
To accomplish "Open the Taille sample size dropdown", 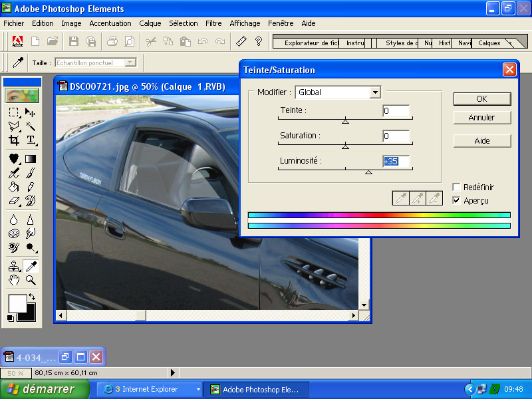I will tap(130, 63).
